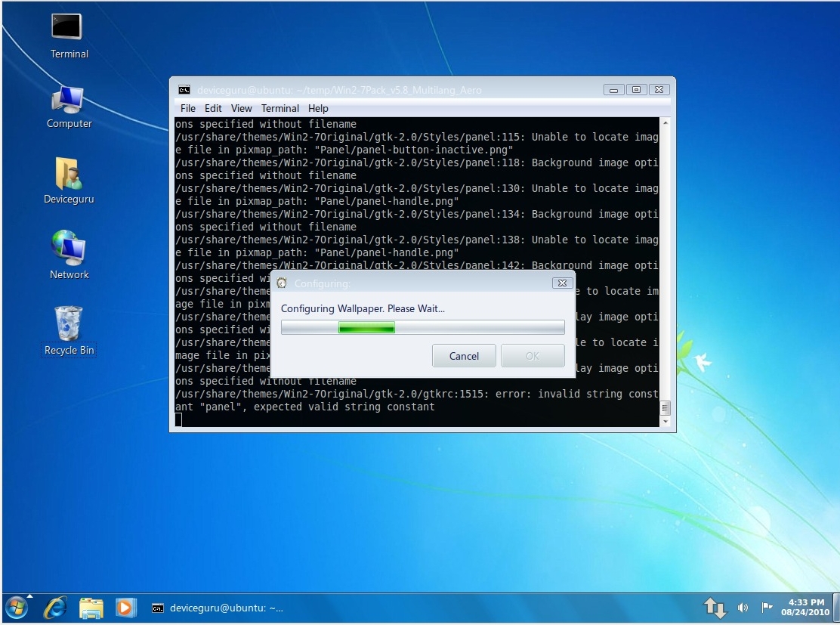Viewport: 840px width, 625px height.
Task: Click the volume speaker tray icon
Action: click(743, 608)
